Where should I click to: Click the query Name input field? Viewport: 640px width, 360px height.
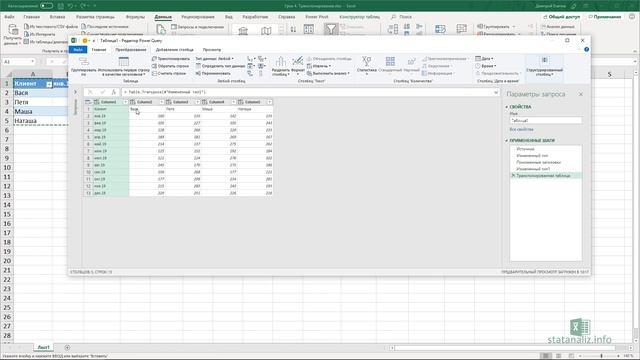click(545, 120)
